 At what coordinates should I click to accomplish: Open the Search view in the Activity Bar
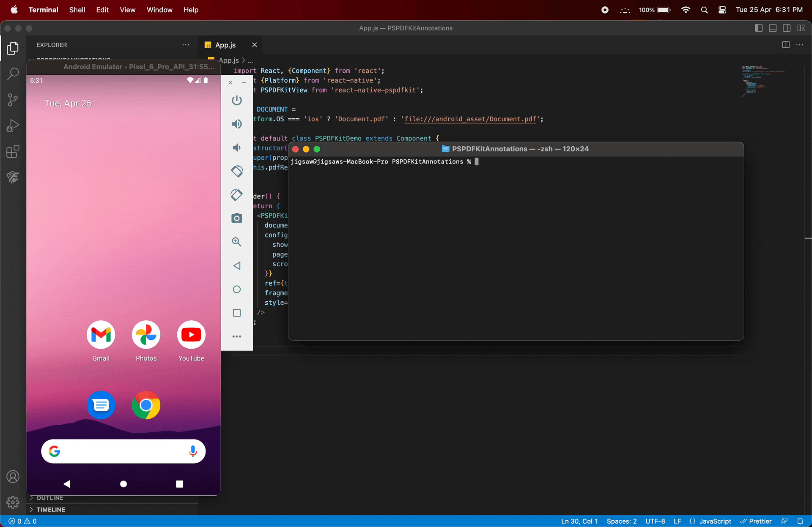tap(13, 74)
